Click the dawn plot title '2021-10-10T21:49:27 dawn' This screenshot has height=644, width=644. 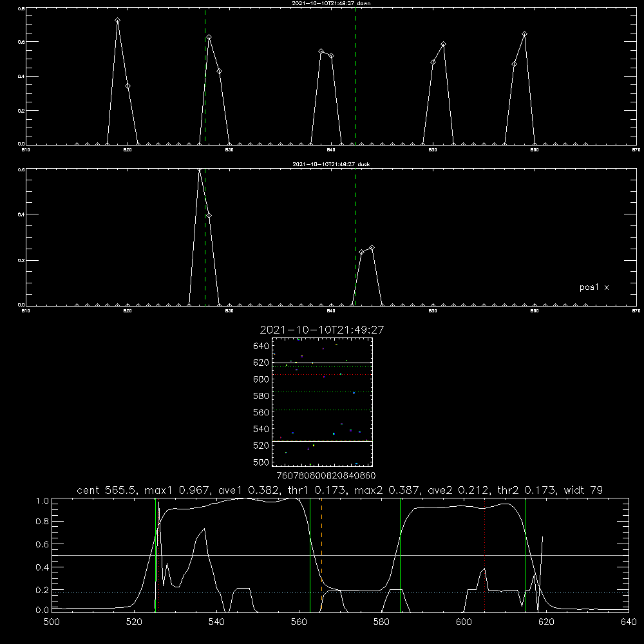(x=331, y=3)
